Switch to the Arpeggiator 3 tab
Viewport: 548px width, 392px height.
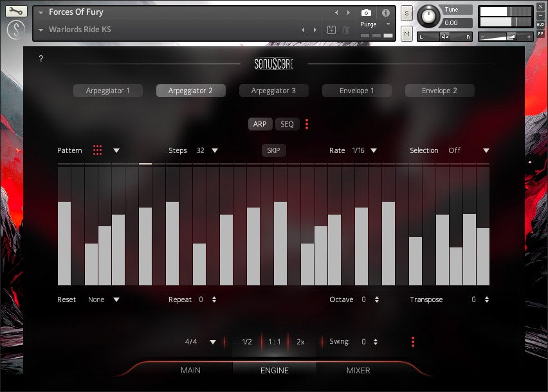click(273, 91)
